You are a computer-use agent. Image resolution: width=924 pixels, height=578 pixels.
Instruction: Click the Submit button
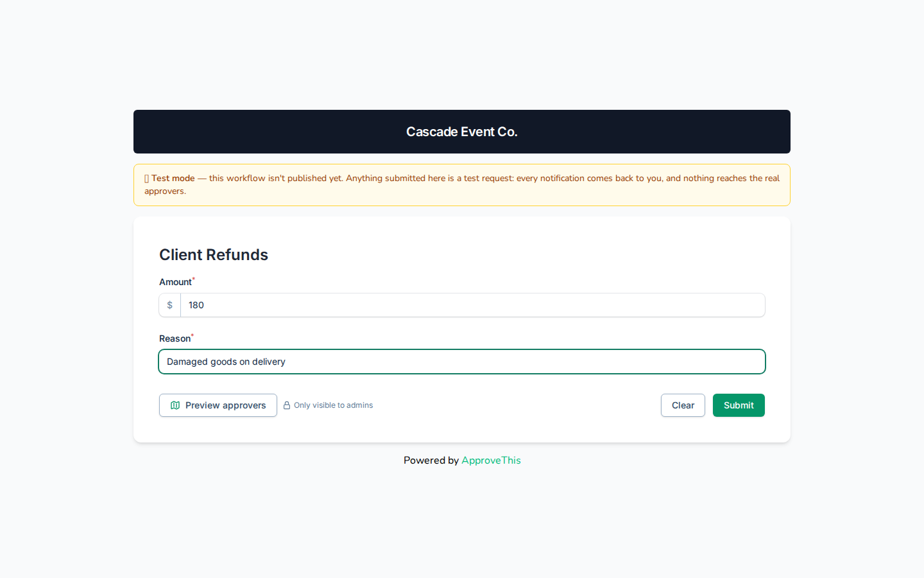(739, 405)
